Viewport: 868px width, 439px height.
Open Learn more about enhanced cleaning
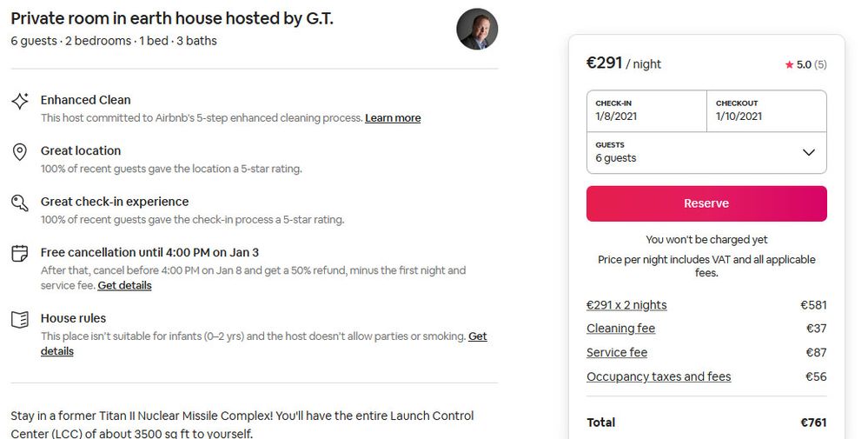[393, 118]
